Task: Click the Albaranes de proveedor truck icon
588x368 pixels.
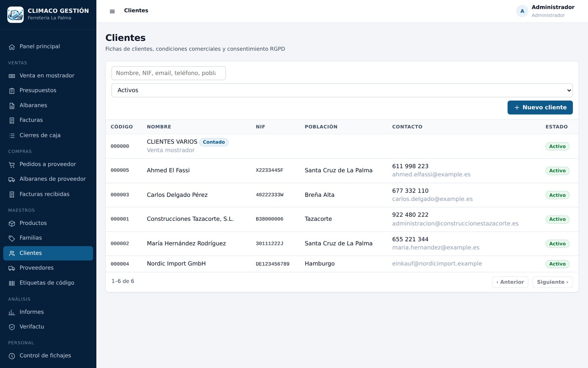Action: coord(12,179)
